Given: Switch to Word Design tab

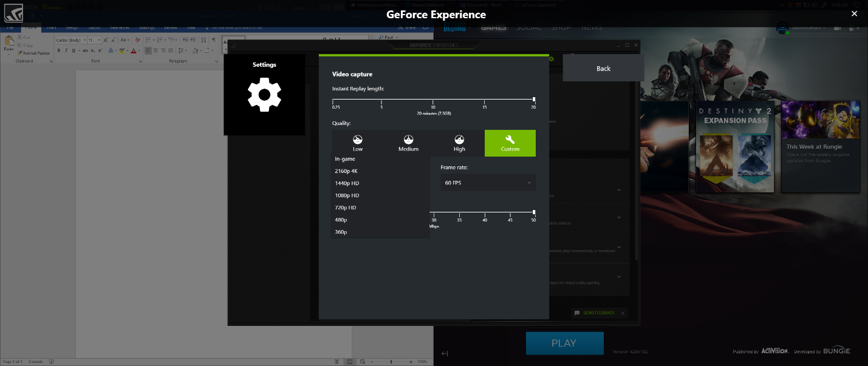Looking at the screenshot, I should (72, 27).
